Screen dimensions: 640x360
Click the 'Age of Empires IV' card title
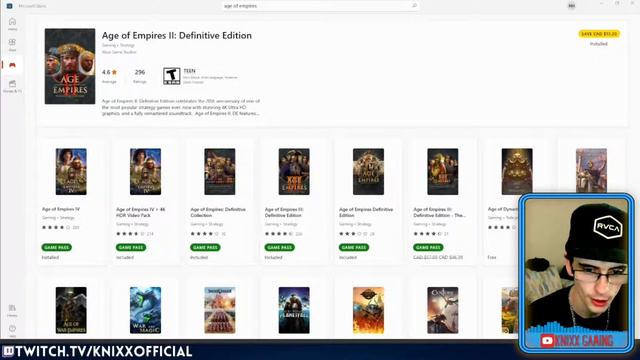click(61, 209)
